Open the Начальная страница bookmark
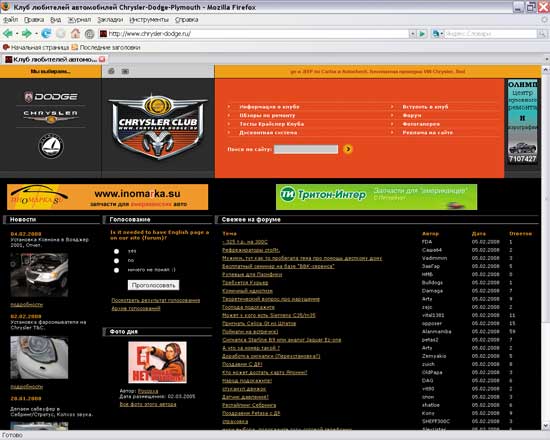Screen dimensions: 550x440 tap(36, 47)
